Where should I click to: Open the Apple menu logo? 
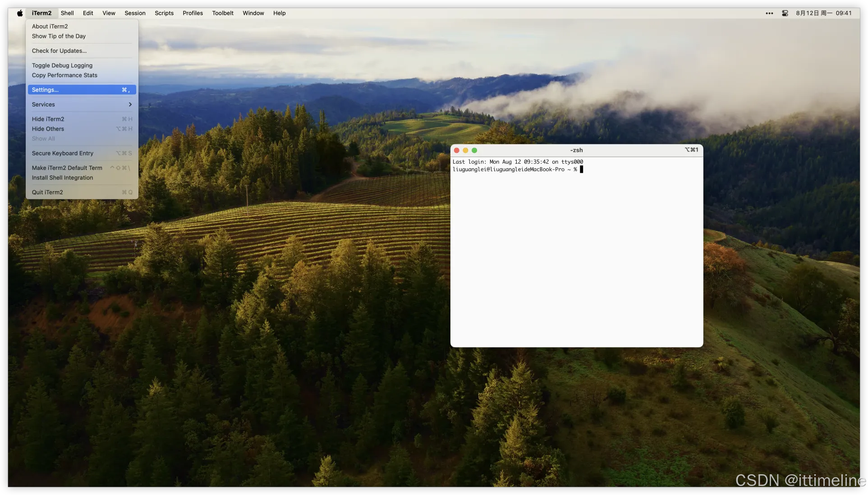pos(20,13)
